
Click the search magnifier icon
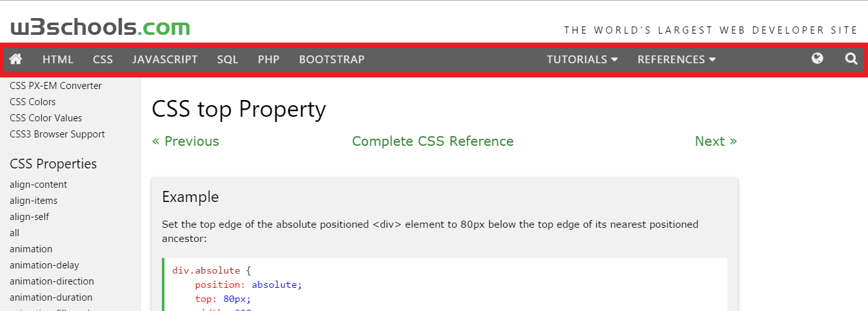pyautogui.click(x=851, y=59)
